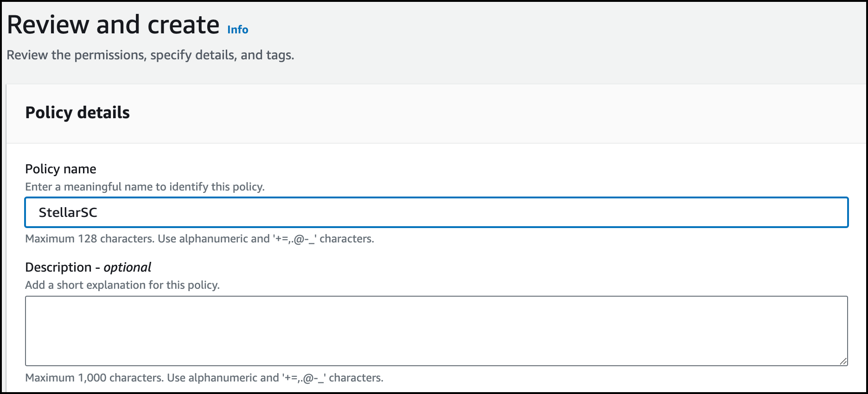The width and height of the screenshot is (868, 394).
Task: Focus the empty Description text area
Action: tap(436, 330)
